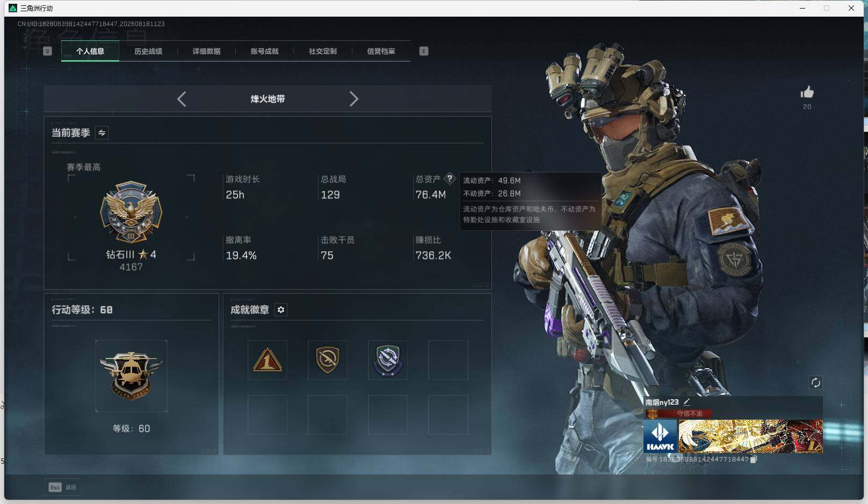Screen dimensions: 868x504
Task: Click the 总资产 help question mark
Action: [450, 179]
